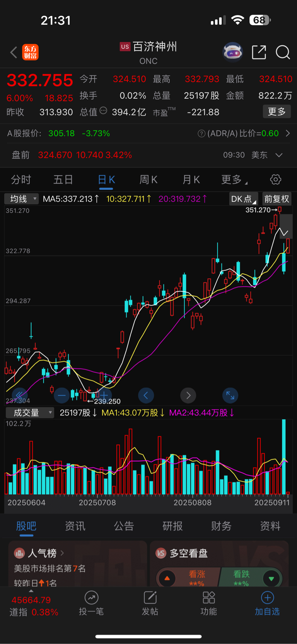This screenshot has width=297, height=644.
Task: Tap the A股 price 305.18
Action: tap(61, 133)
